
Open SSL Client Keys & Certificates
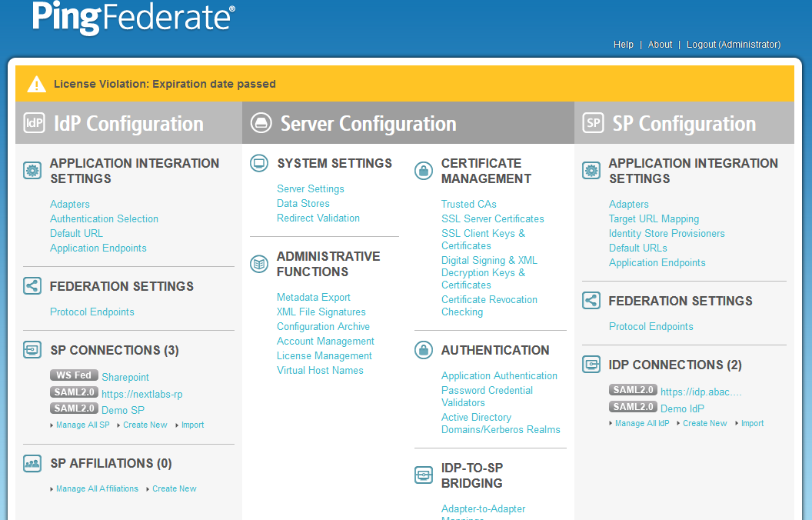483,239
